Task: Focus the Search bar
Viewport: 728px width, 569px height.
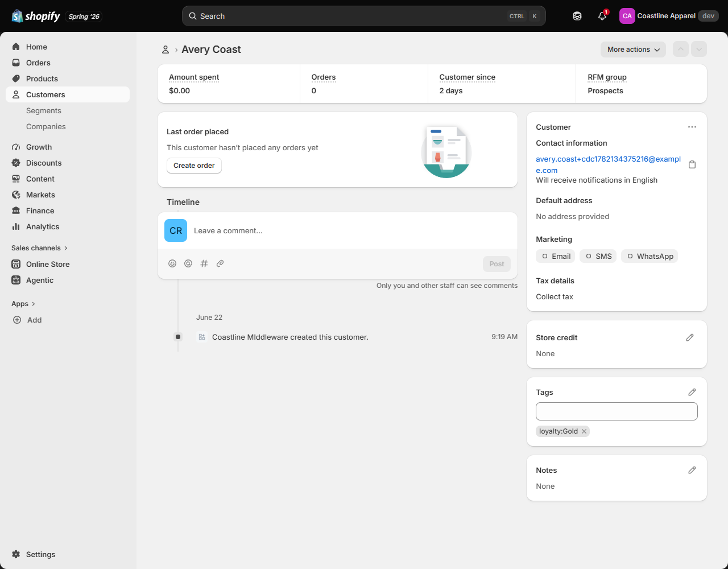Action: [364, 16]
